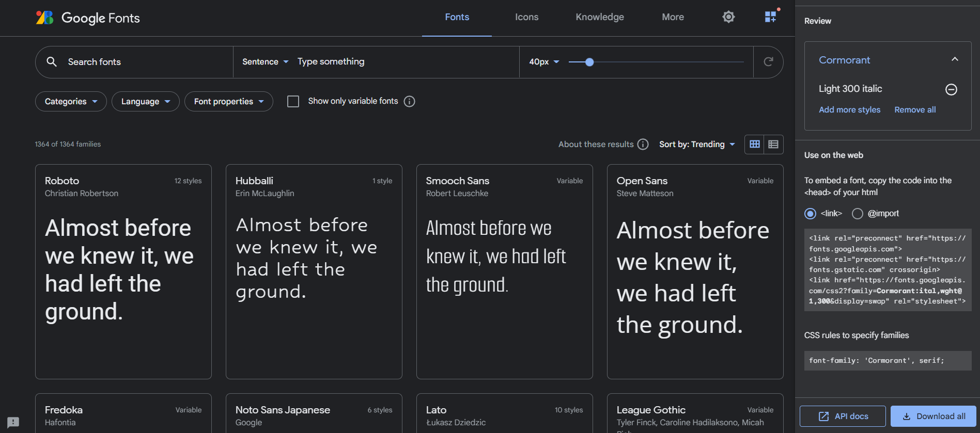The width and height of the screenshot is (980, 433).
Task: Open the Smooch Sans font card
Action: coord(505,272)
